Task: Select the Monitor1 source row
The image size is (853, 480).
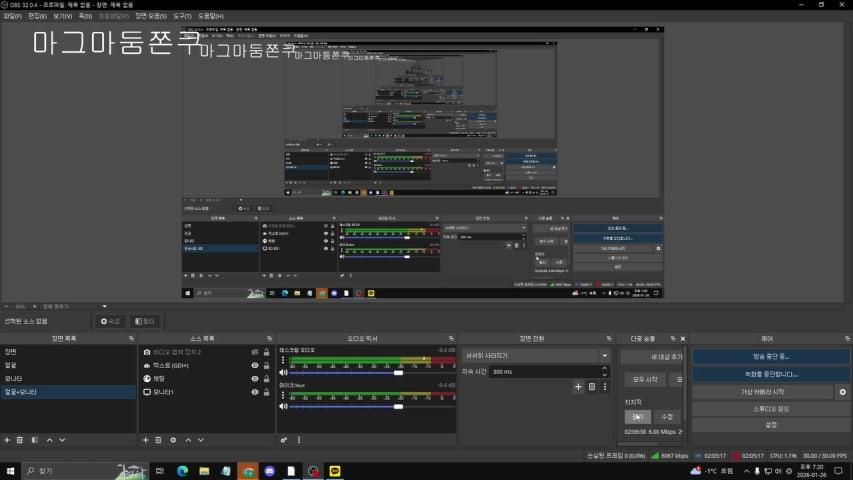Action: coord(206,392)
